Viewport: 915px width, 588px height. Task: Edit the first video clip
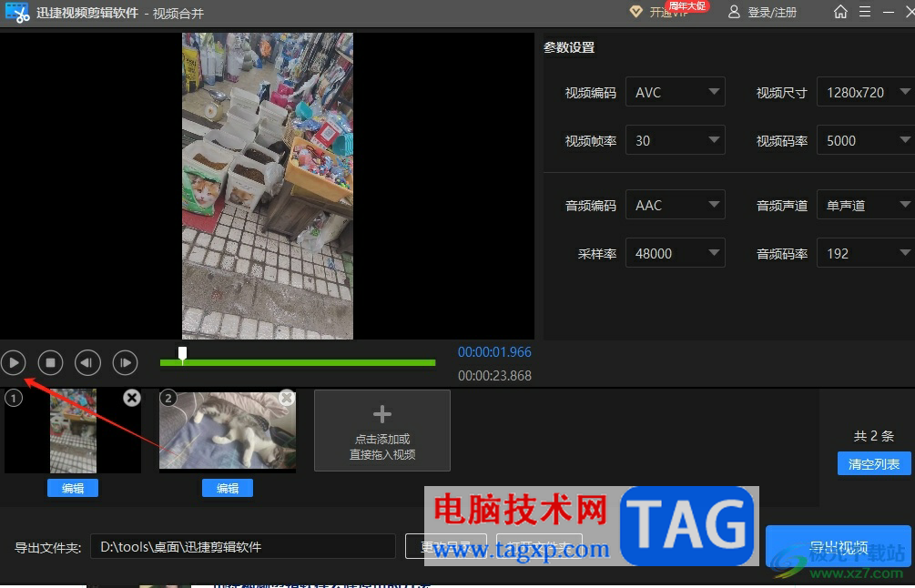[x=73, y=488]
